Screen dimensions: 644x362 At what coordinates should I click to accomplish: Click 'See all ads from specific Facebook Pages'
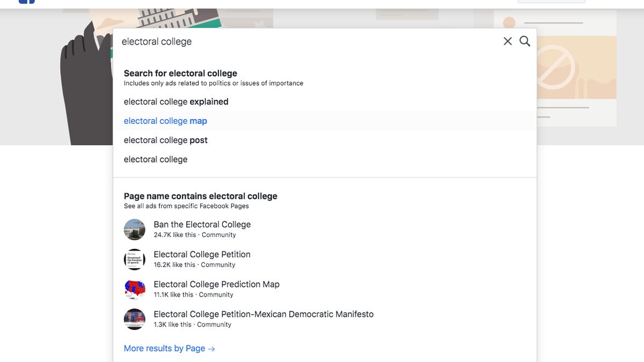(186, 205)
